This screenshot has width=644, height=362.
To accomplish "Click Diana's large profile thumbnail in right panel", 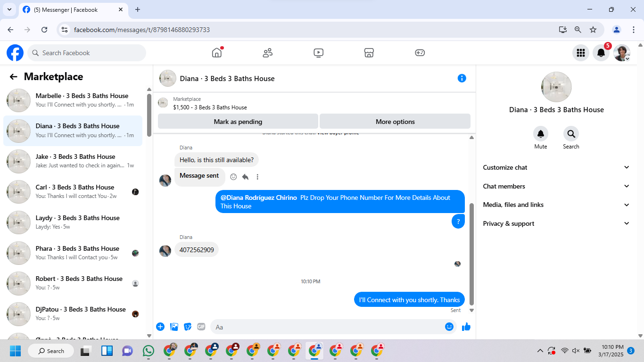I will point(556,87).
